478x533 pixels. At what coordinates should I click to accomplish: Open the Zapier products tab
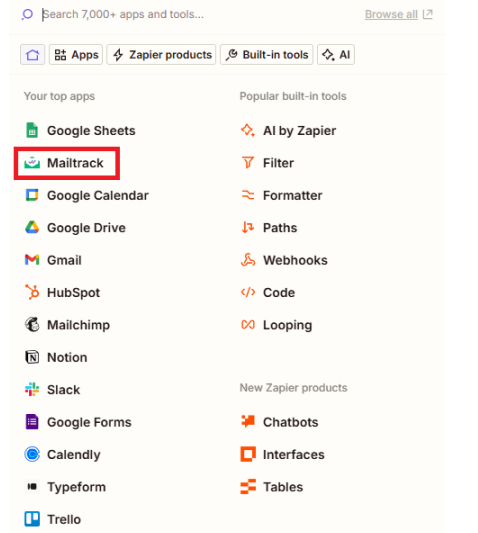click(161, 54)
